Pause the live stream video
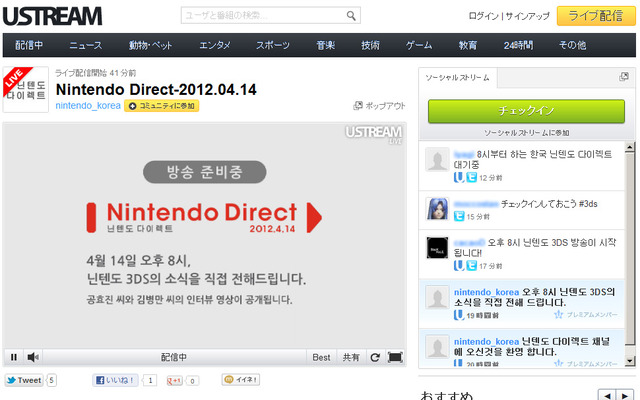The width and height of the screenshot is (640, 400). (x=14, y=357)
